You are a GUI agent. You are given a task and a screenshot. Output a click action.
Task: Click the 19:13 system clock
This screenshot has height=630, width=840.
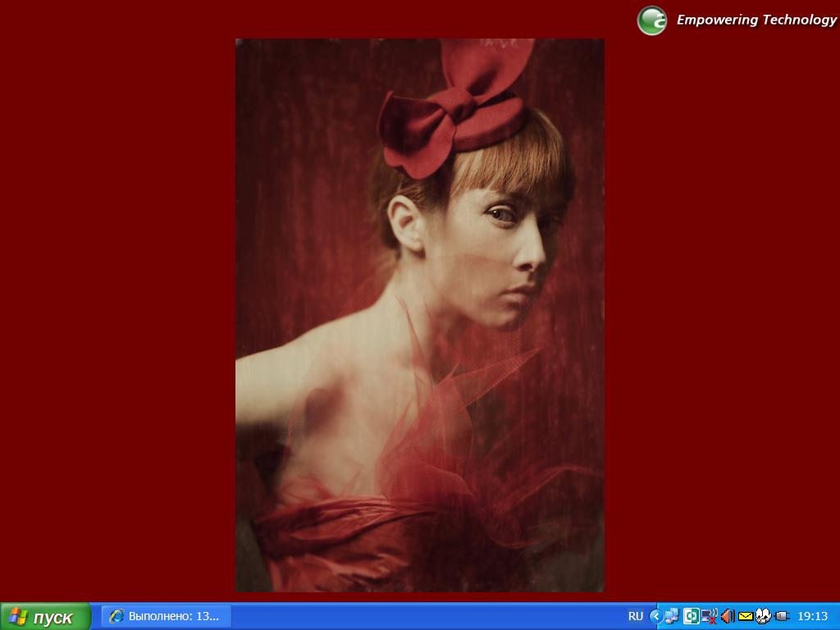[812, 616]
